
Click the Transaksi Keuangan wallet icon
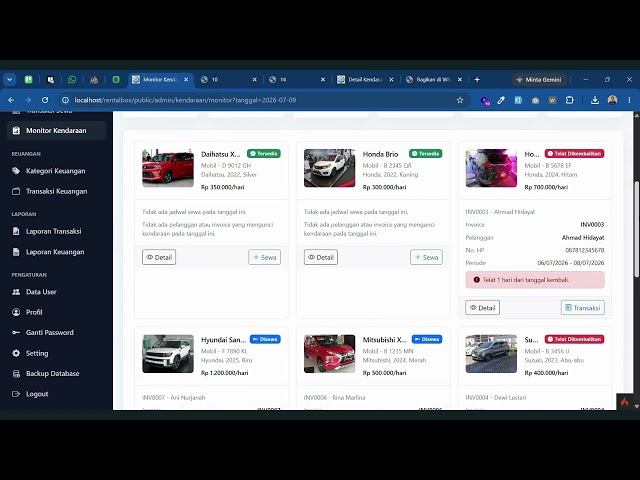(16, 191)
